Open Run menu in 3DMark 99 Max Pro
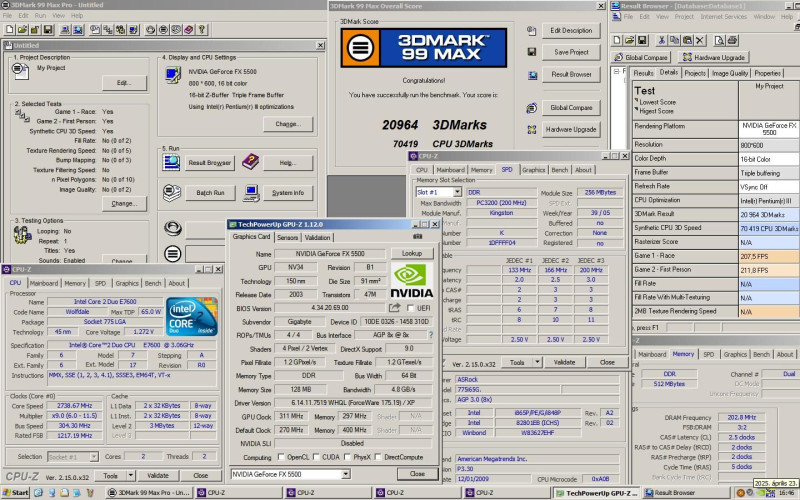The width and height of the screenshot is (800, 500). 40,16
